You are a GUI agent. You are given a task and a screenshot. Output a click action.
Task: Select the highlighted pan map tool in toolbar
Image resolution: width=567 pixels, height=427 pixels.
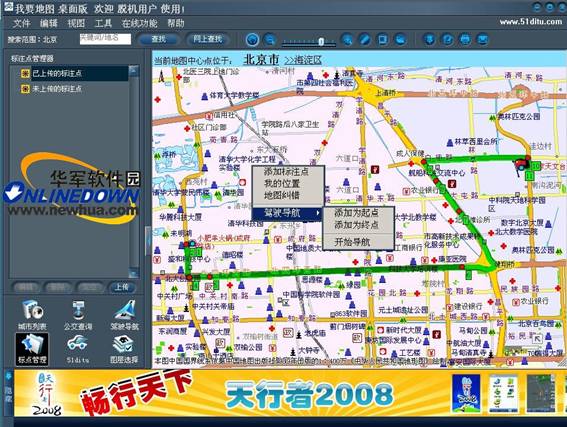[x=252, y=39]
